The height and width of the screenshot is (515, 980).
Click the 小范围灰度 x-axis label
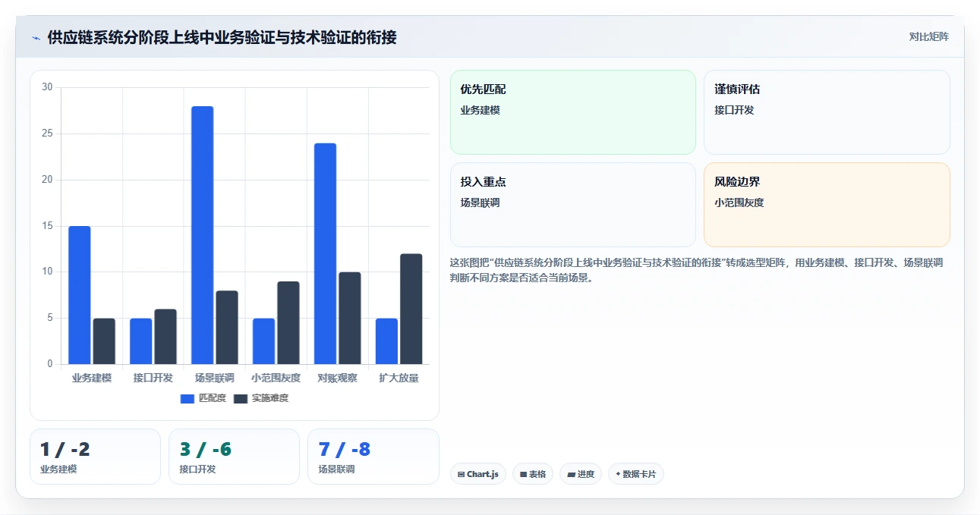coord(276,378)
